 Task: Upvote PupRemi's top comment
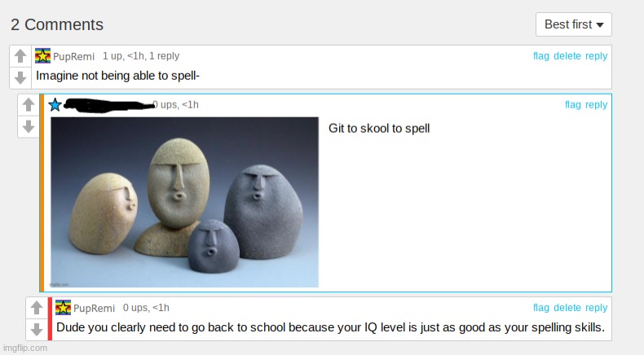click(20, 56)
